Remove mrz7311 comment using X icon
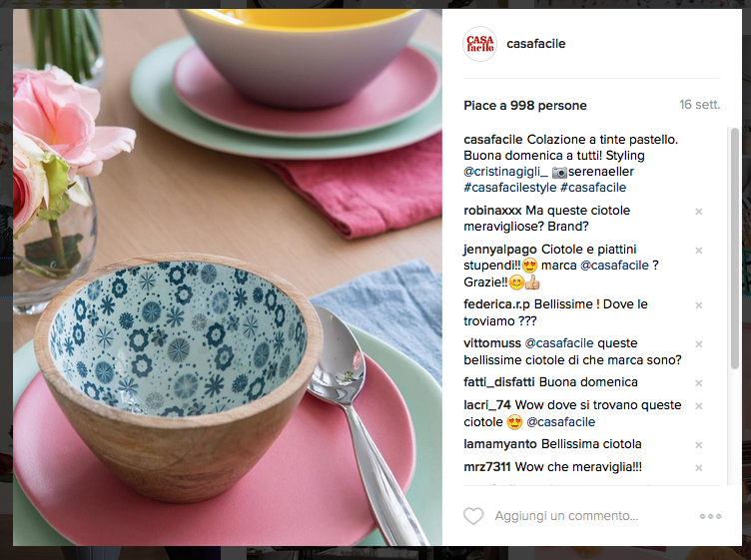 point(699,468)
